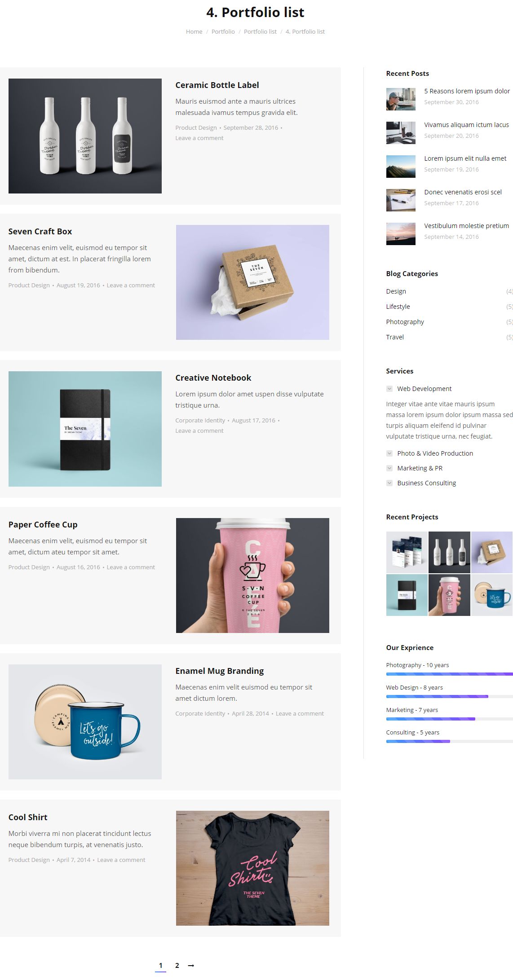Open the Cool Shirt t-shirt image
513x980 pixels.
[252, 868]
